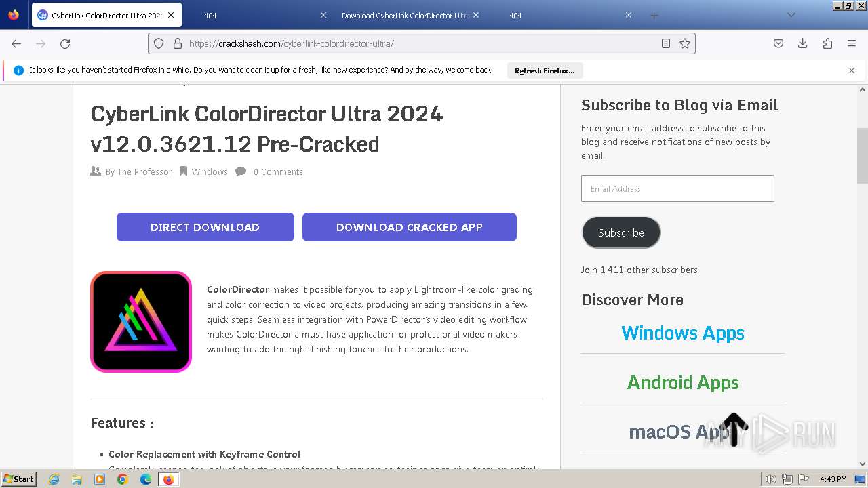Image resolution: width=868 pixels, height=488 pixels.
Task: Click "Color Replacement with Keyframe Control" text
Action: click(x=204, y=454)
